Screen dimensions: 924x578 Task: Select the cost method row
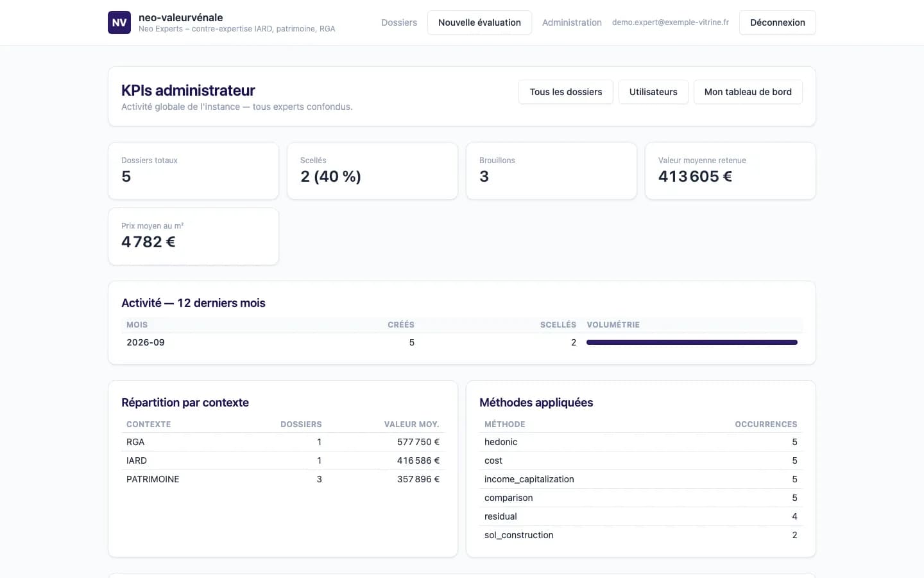(x=641, y=460)
